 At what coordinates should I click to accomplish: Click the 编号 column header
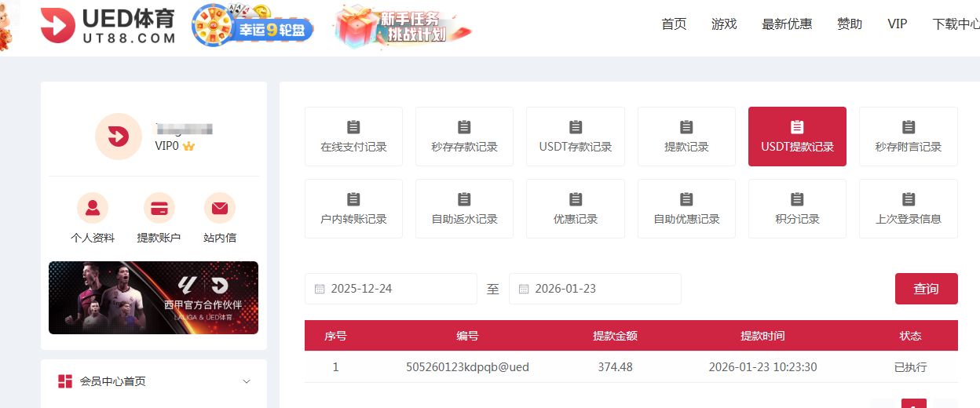point(467,336)
